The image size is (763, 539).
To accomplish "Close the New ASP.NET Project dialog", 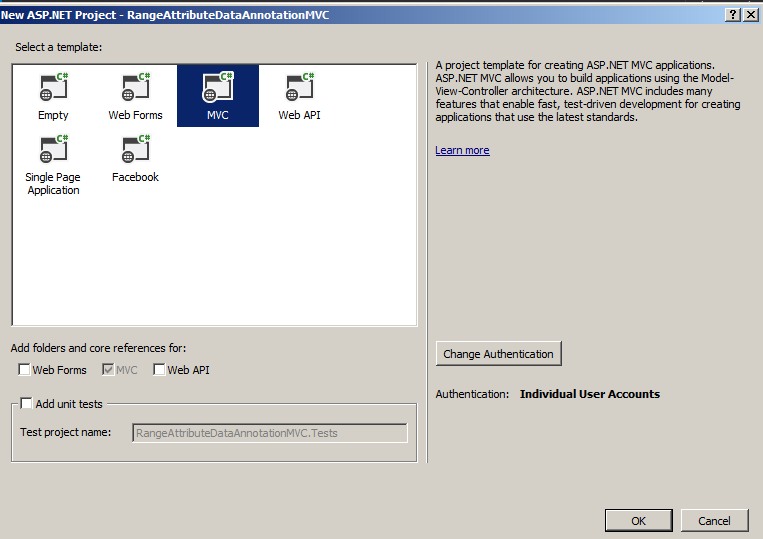I will (751, 15).
